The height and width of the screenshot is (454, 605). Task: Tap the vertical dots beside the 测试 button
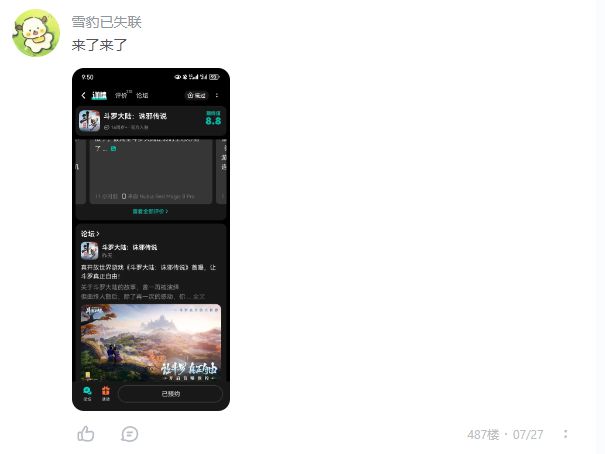tap(217, 95)
